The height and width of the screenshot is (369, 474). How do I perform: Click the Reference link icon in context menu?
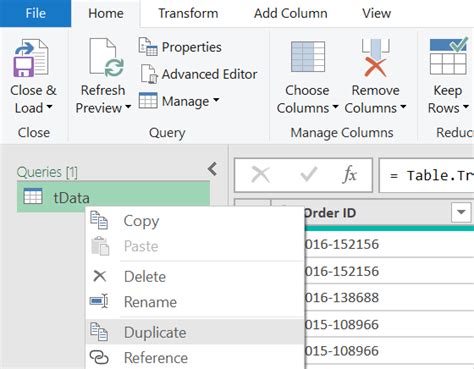(99, 357)
